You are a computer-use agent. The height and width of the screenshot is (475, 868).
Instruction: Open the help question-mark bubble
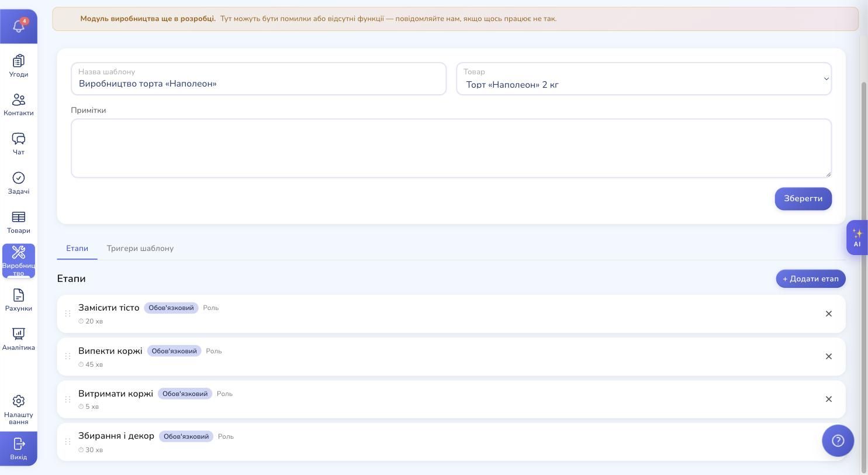(x=838, y=440)
